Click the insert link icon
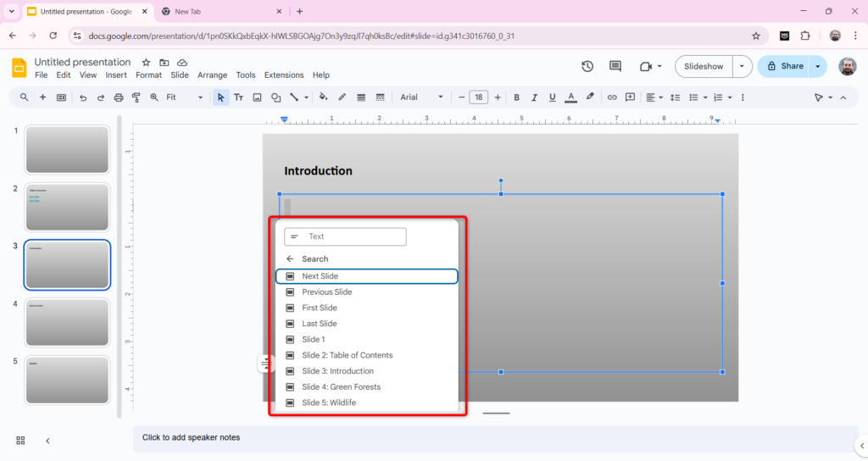The width and height of the screenshot is (868, 461). tap(612, 97)
